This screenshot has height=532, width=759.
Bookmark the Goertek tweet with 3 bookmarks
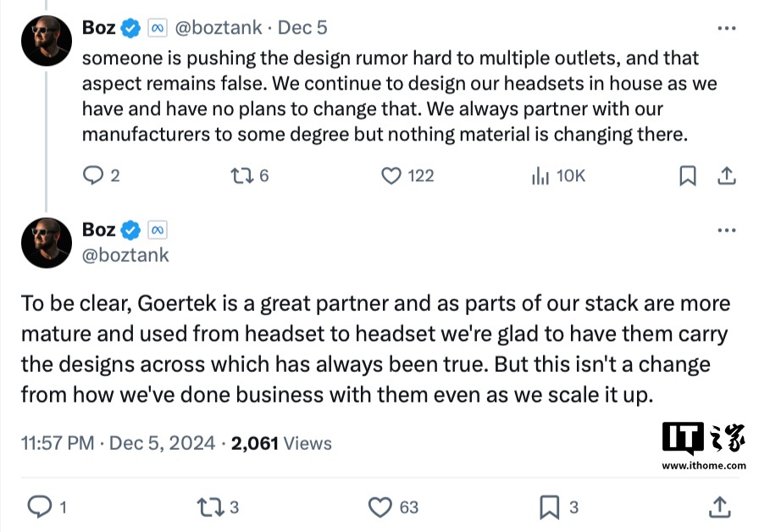pyautogui.click(x=550, y=507)
